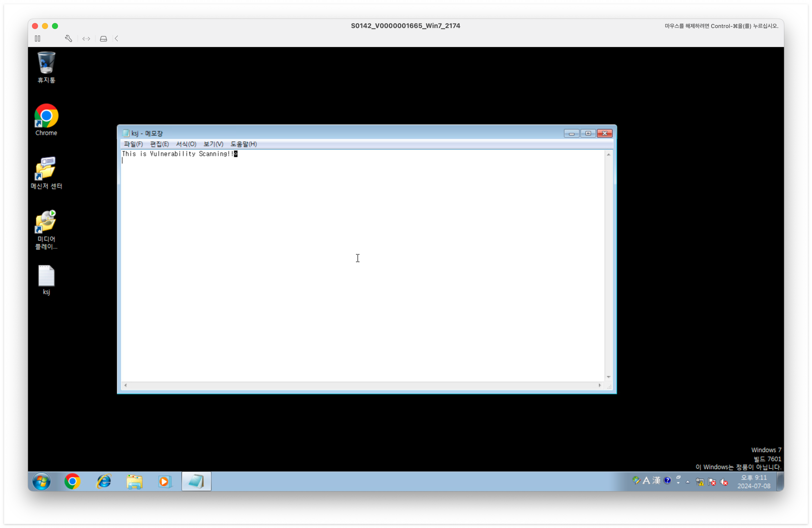Screen dimensions: 812x528
Task: Click the Windows Start orb
Action: 41,481
